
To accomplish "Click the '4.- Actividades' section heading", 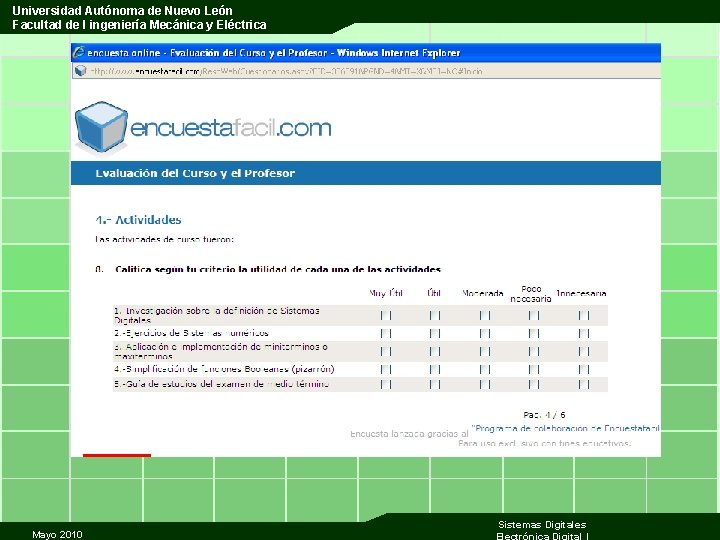I will (138, 220).
